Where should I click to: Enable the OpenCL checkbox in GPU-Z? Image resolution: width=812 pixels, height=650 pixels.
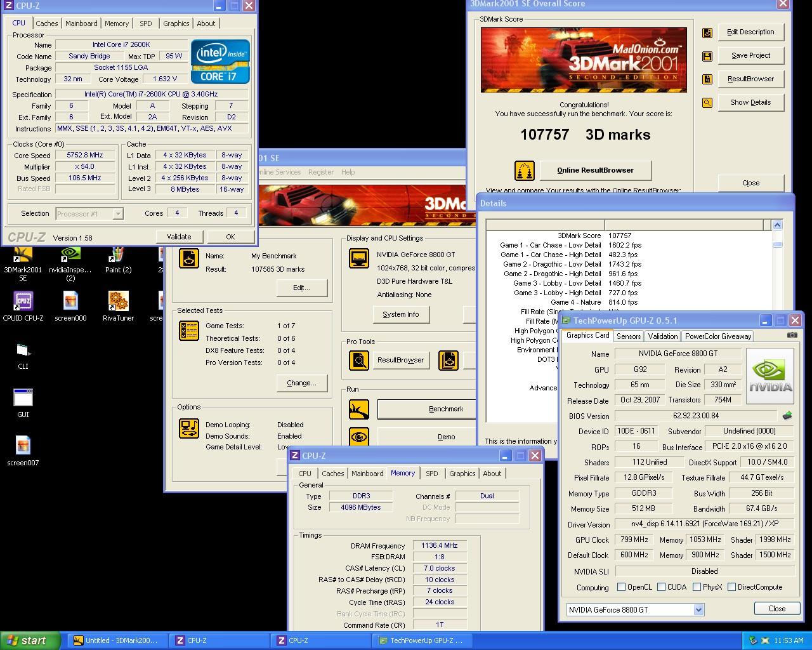click(x=621, y=587)
